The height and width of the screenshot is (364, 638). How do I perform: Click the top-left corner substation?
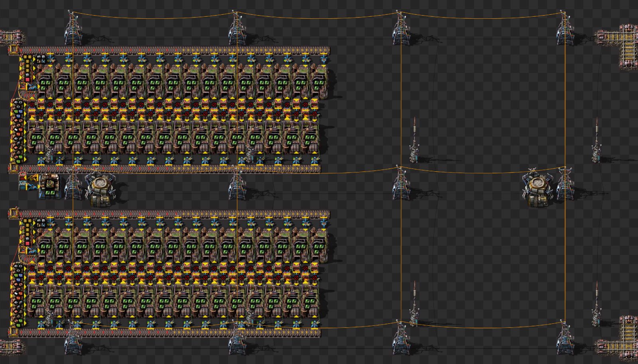click(x=73, y=29)
